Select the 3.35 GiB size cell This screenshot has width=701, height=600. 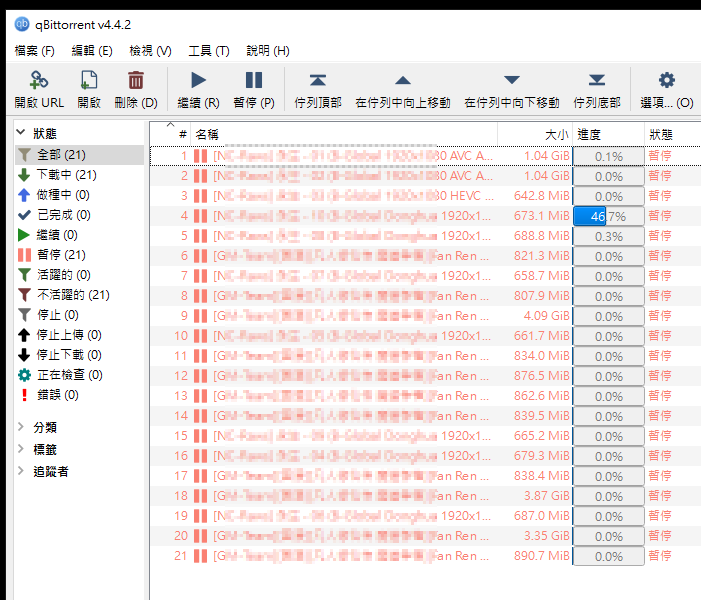pyautogui.click(x=547, y=536)
